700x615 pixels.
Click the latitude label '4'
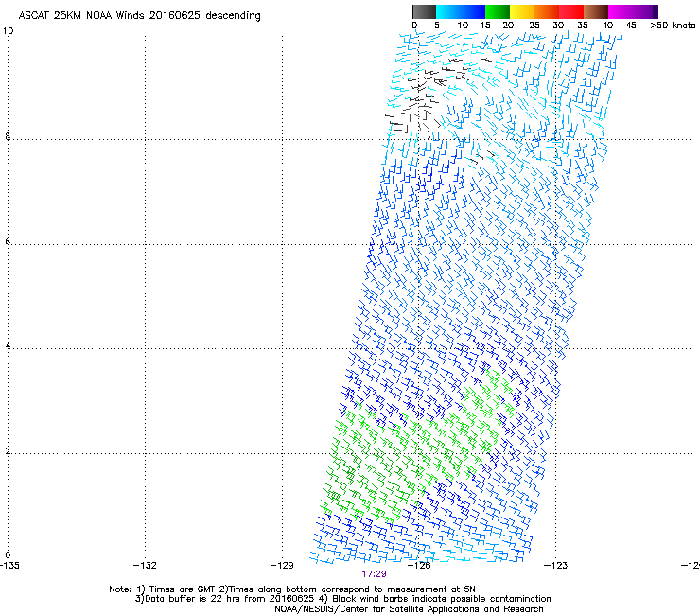(x=8, y=345)
